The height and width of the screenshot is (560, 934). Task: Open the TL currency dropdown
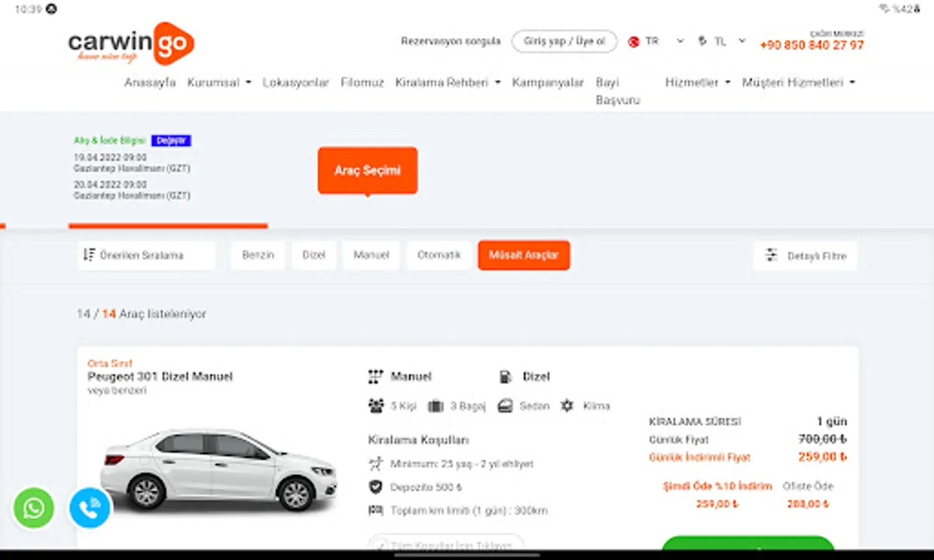pos(722,41)
